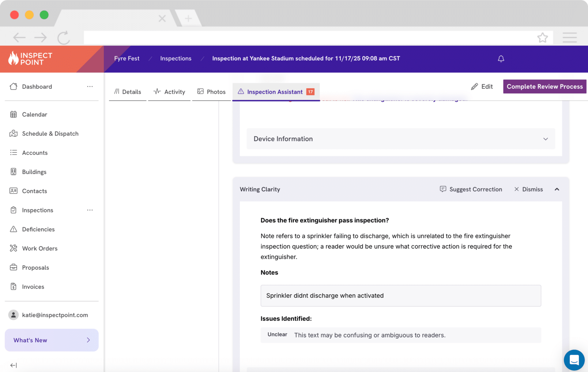The width and height of the screenshot is (588, 372).
Task: Open Calendar from the sidebar
Action: pos(35,114)
